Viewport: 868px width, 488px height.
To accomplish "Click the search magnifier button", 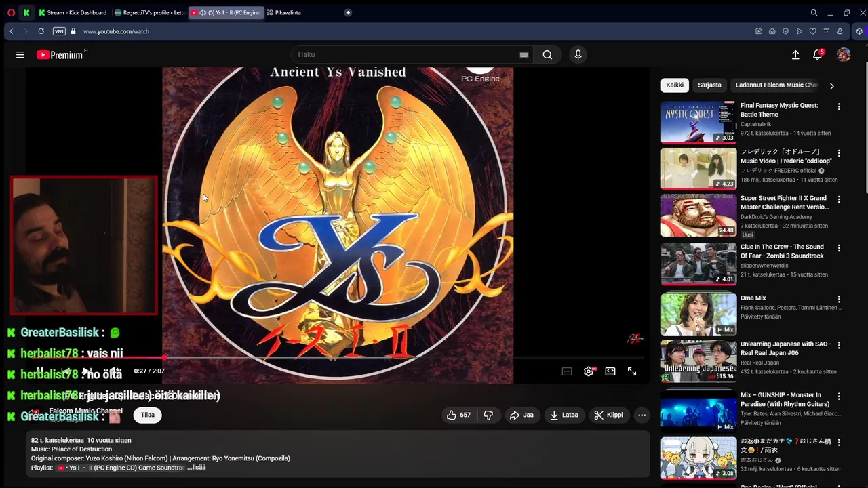I will 547,55.
